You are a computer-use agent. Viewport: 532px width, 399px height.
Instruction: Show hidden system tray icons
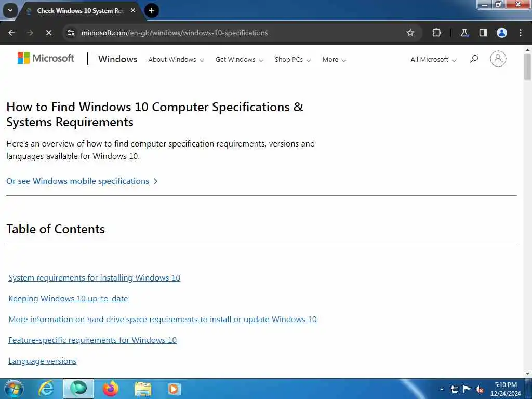tap(442, 389)
